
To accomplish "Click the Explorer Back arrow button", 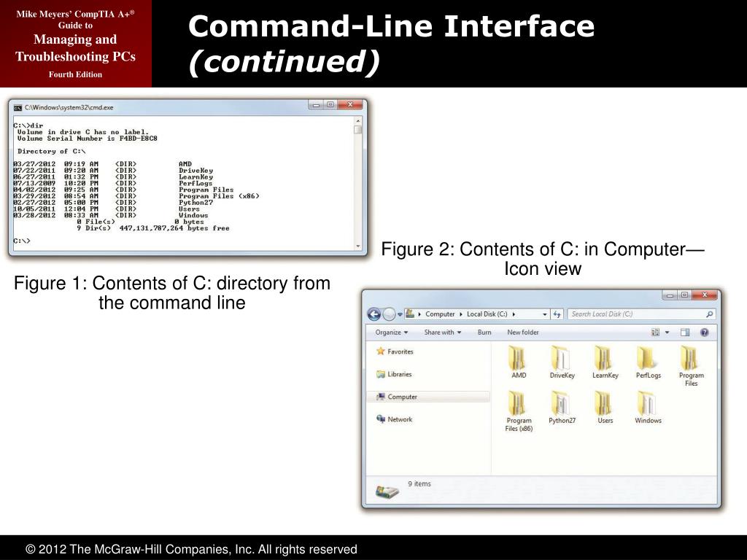I will [374, 314].
